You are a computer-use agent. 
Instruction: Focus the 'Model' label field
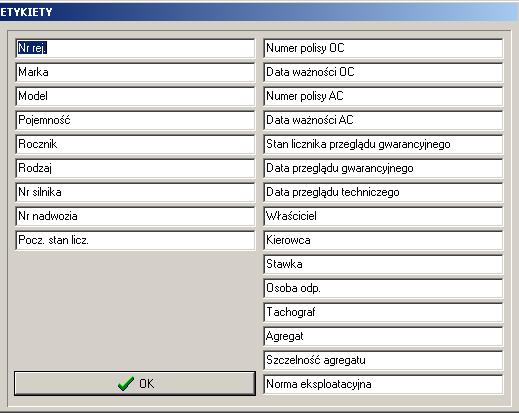(x=135, y=96)
